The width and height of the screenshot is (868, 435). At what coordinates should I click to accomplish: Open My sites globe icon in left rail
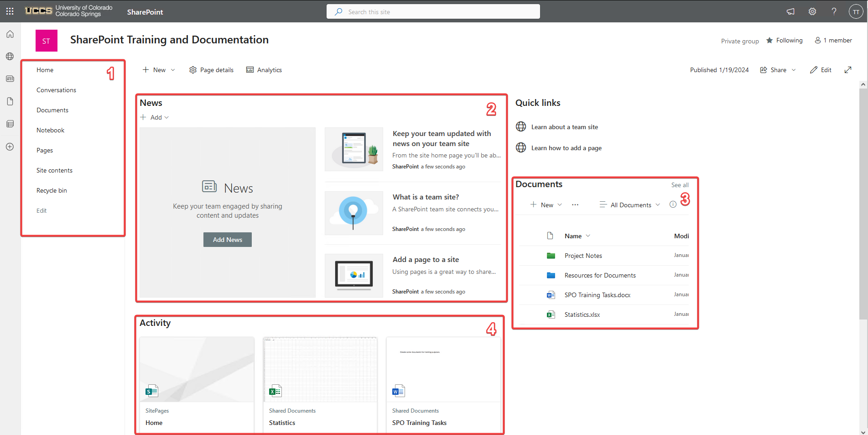(x=10, y=57)
